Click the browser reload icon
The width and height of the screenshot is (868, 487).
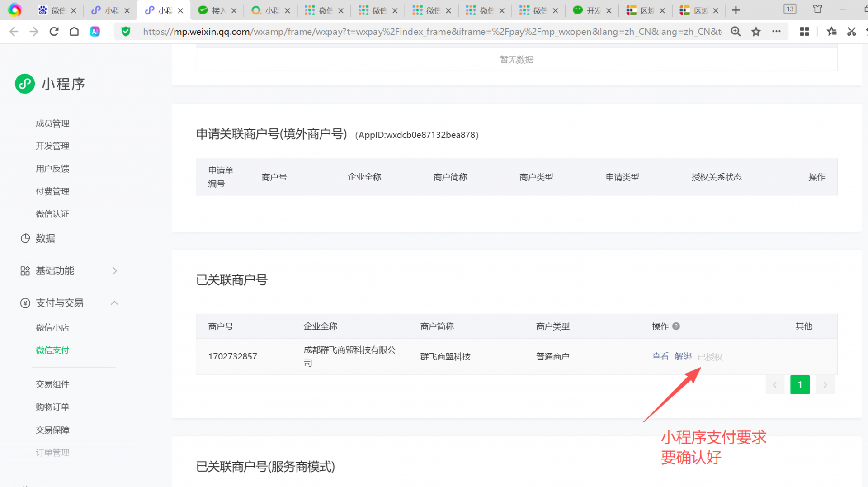[x=54, y=32]
